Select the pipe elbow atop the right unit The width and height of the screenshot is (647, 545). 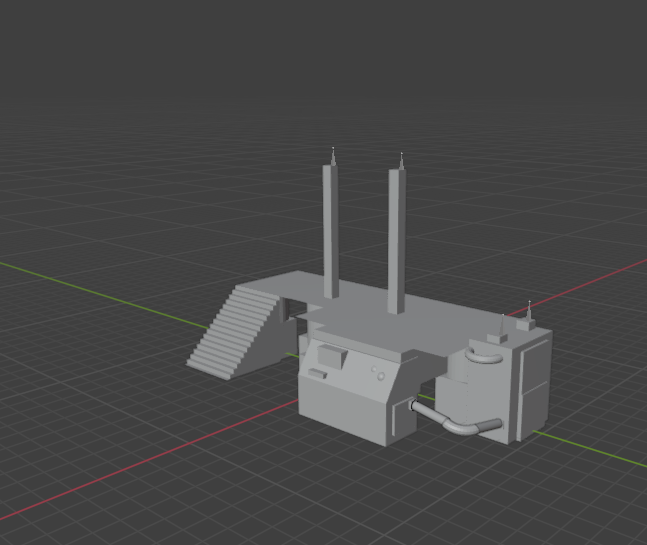(x=485, y=355)
